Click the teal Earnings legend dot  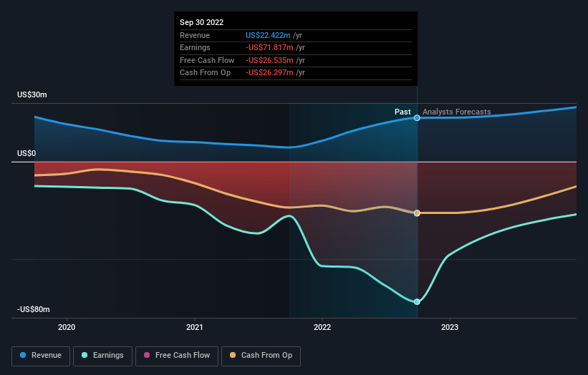85,355
